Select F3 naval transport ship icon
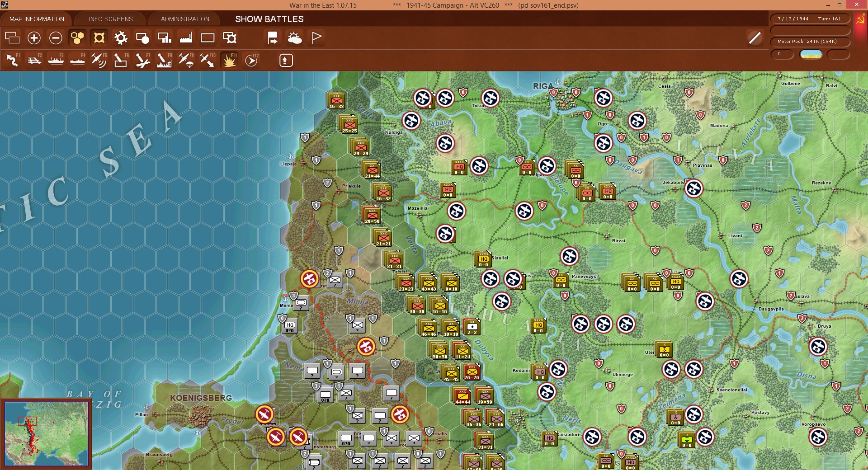Image resolution: width=868 pixels, height=470 pixels. click(56, 60)
